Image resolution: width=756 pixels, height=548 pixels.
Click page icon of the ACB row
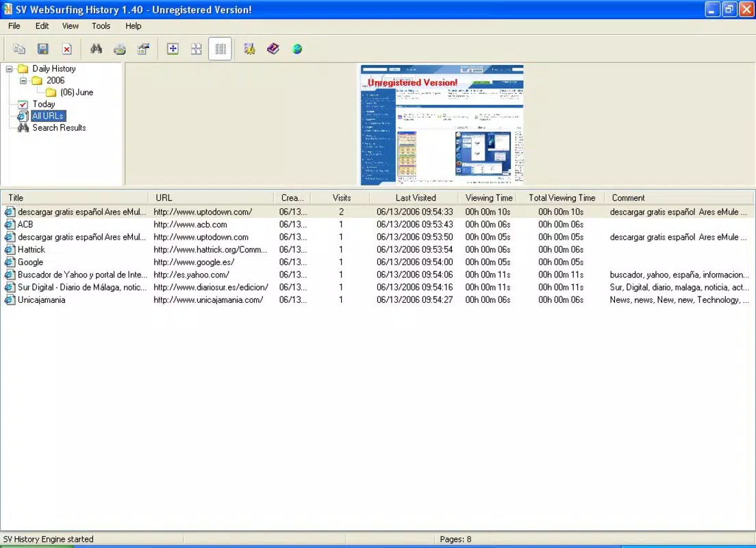pos(10,224)
